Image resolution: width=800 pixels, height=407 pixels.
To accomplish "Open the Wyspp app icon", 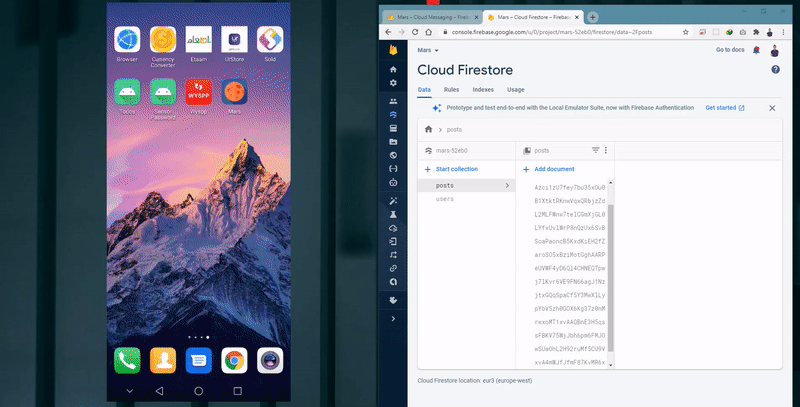I will [198, 92].
